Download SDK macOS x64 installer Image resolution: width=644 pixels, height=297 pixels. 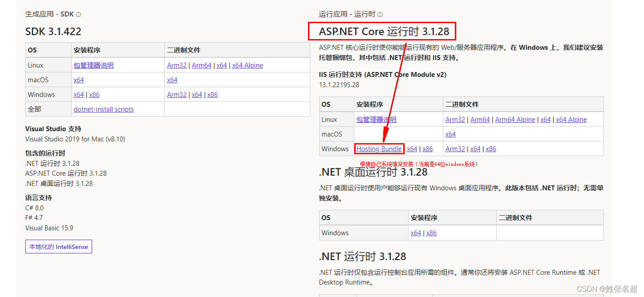pyautogui.click(x=79, y=80)
